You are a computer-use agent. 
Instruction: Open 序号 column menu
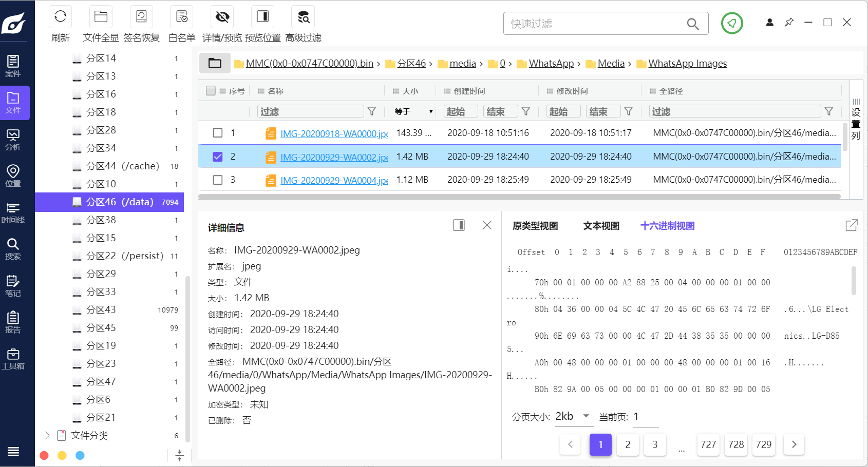coord(223,91)
